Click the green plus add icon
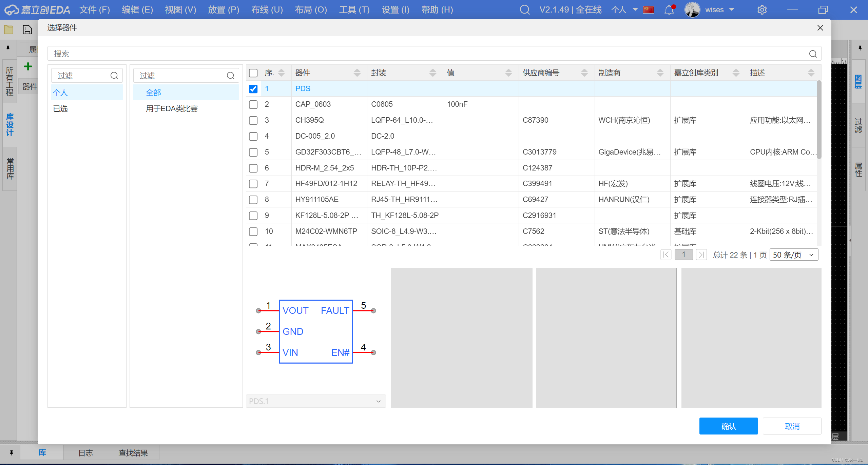Screen dimensions: 868x465 pos(28,66)
